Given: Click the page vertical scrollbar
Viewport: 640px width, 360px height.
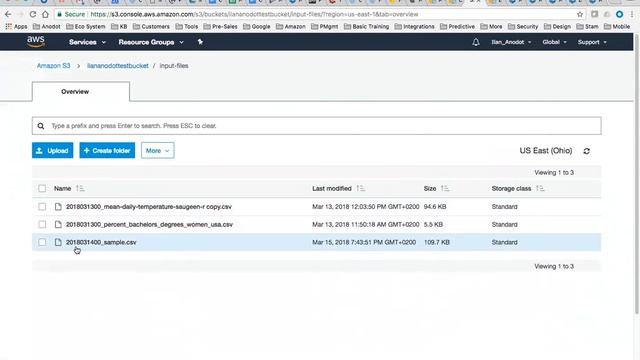Looking at the screenshot, I should [636, 173].
